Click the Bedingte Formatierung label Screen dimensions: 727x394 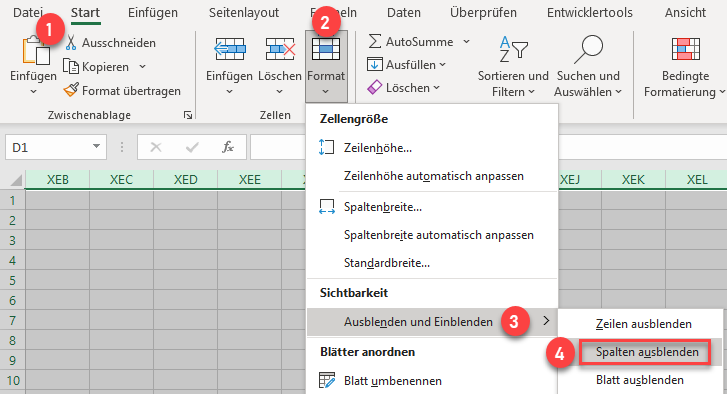pyautogui.click(x=685, y=83)
